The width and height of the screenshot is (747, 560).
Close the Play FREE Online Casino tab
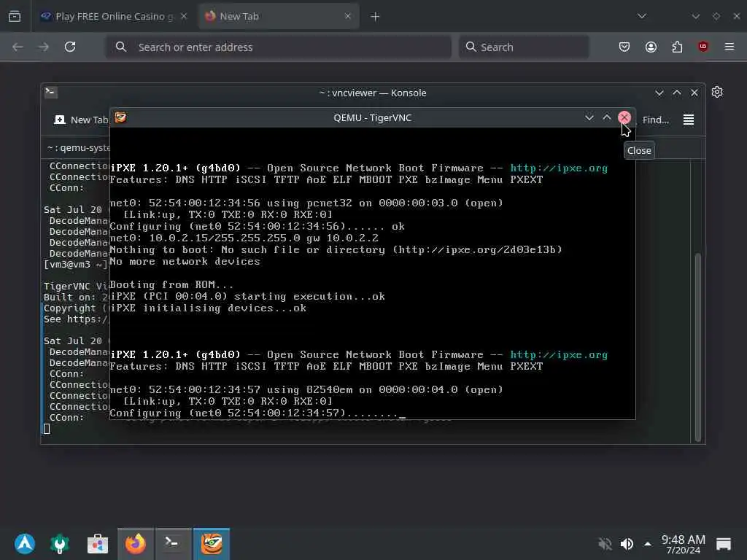click(x=184, y=16)
